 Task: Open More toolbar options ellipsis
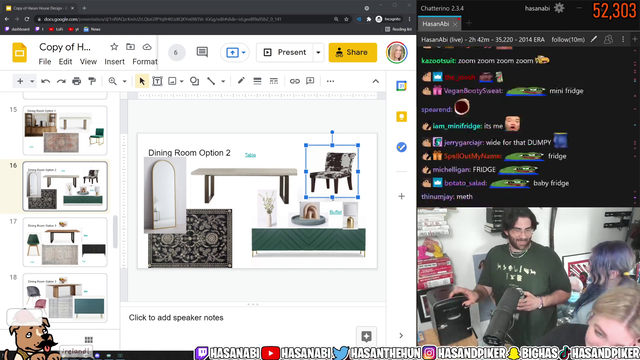(330, 81)
